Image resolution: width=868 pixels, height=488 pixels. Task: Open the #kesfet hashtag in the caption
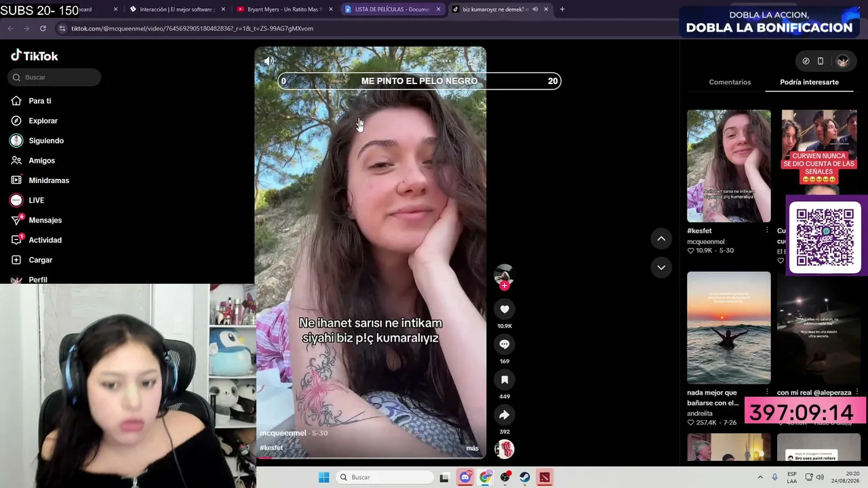pos(271,448)
